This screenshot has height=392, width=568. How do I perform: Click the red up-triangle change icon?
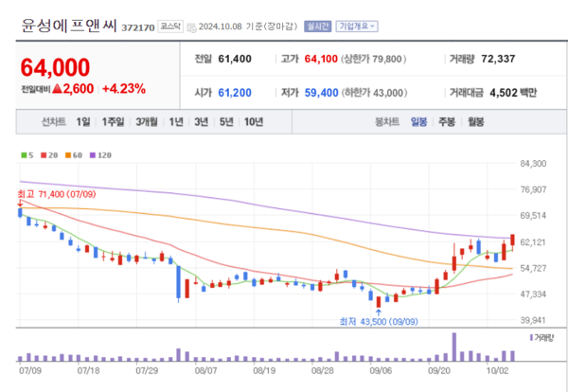(x=57, y=88)
